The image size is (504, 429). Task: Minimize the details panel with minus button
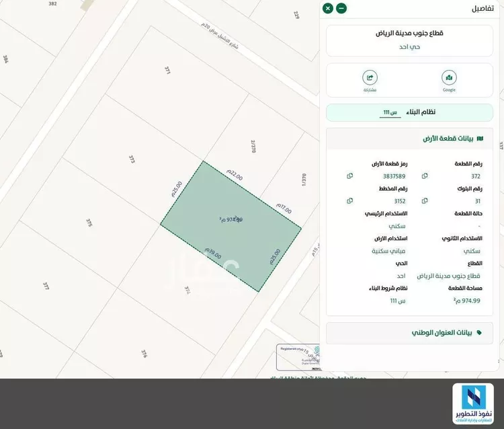click(x=341, y=8)
